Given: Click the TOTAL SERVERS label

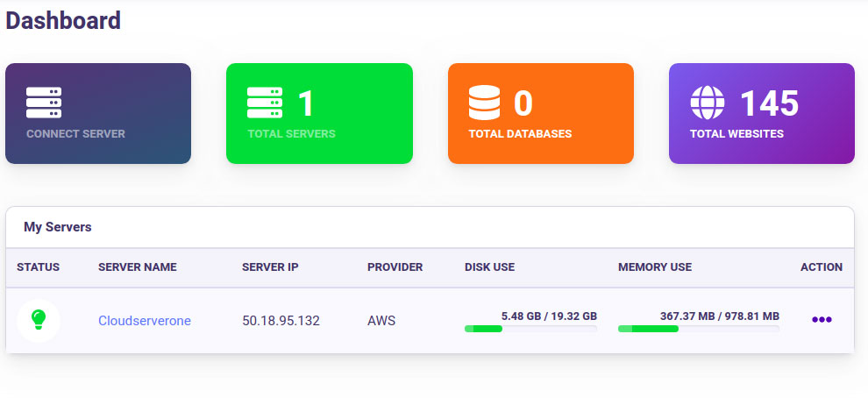Looking at the screenshot, I should tap(291, 134).
